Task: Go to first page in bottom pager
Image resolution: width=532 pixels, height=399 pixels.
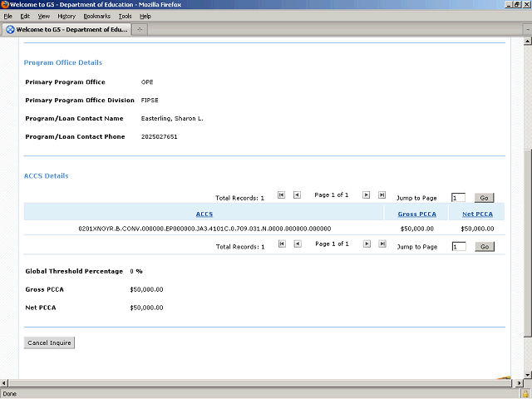Action: click(x=282, y=244)
